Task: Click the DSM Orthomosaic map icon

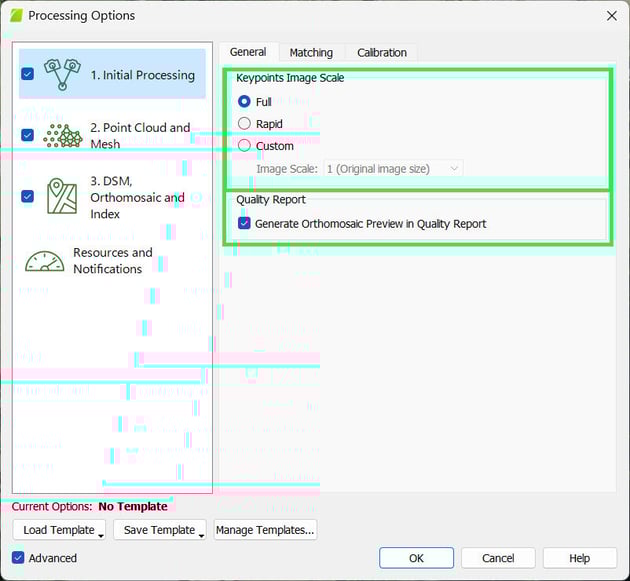Action: (62, 196)
